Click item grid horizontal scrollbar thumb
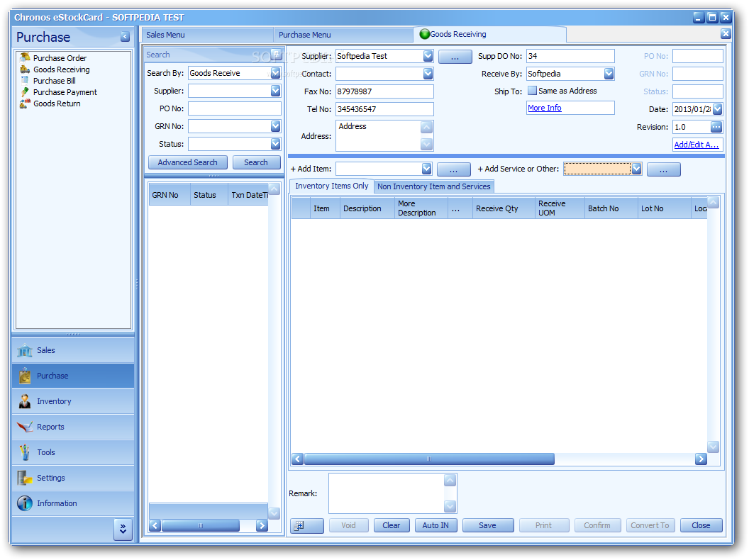The height and width of the screenshot is (560, 749). pyautogui.click(x=429, y=459)
